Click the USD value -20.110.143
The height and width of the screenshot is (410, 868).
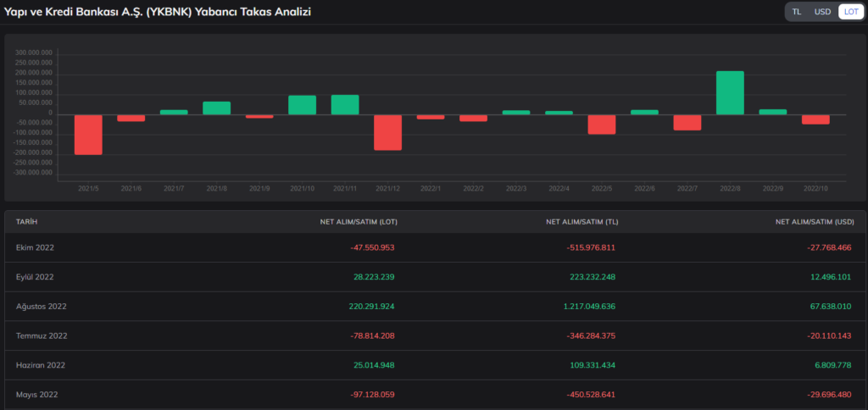pyautogui.click(x=829, y=335)
